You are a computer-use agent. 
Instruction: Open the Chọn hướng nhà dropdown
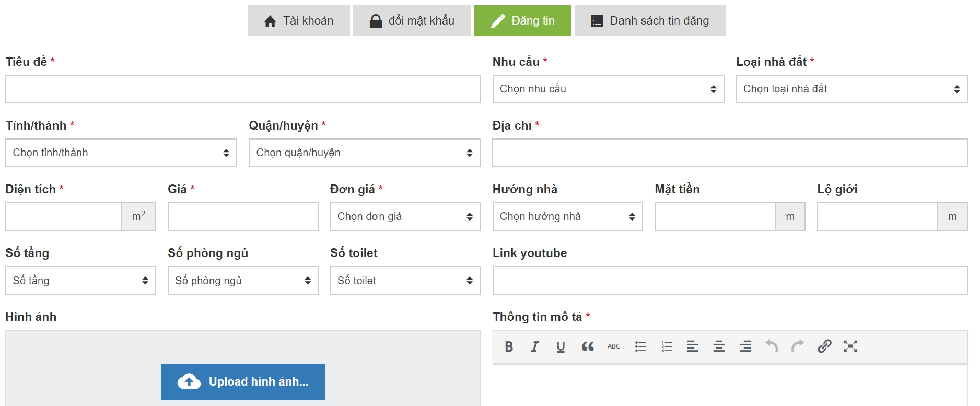(567, 217)
